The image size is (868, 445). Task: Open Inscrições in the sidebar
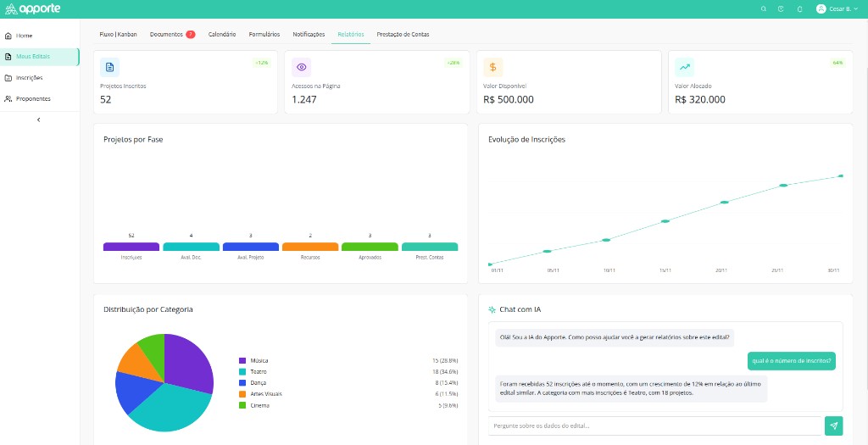[40, 77]
